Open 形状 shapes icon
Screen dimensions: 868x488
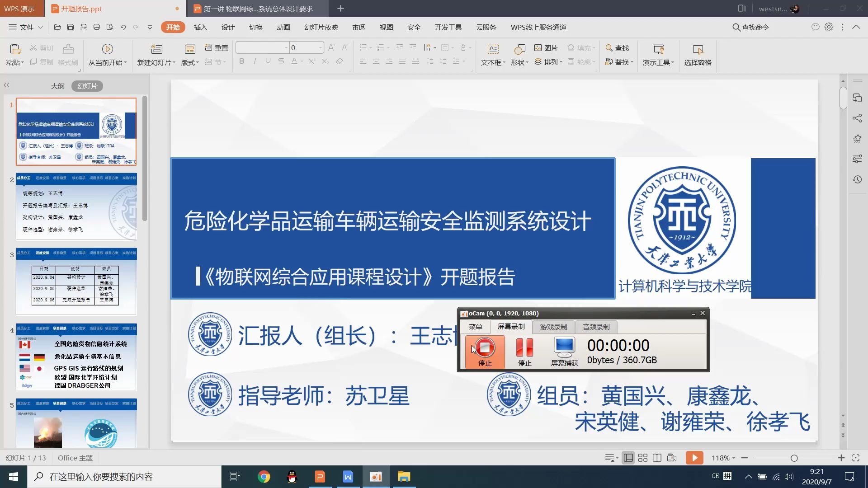519,49
